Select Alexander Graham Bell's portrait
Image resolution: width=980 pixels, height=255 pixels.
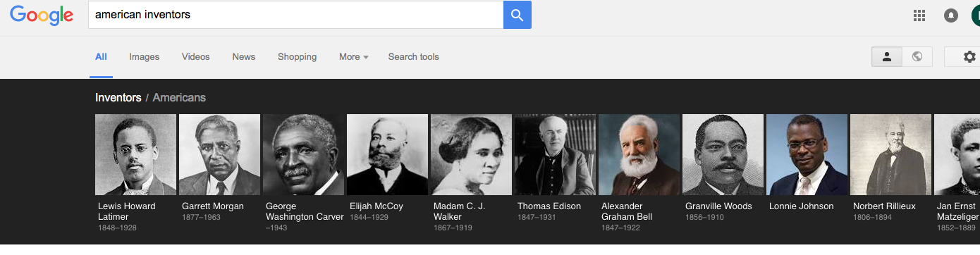[639, 155]
